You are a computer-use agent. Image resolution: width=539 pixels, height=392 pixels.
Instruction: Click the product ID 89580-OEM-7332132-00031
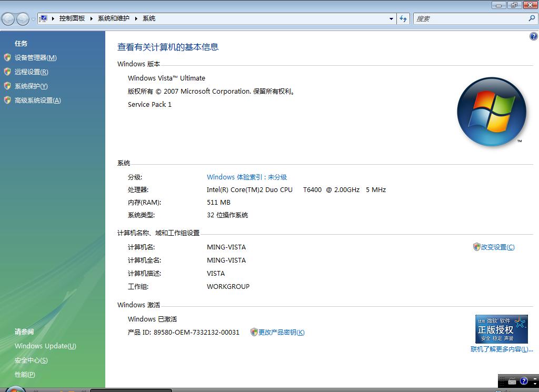pos(196,332)
